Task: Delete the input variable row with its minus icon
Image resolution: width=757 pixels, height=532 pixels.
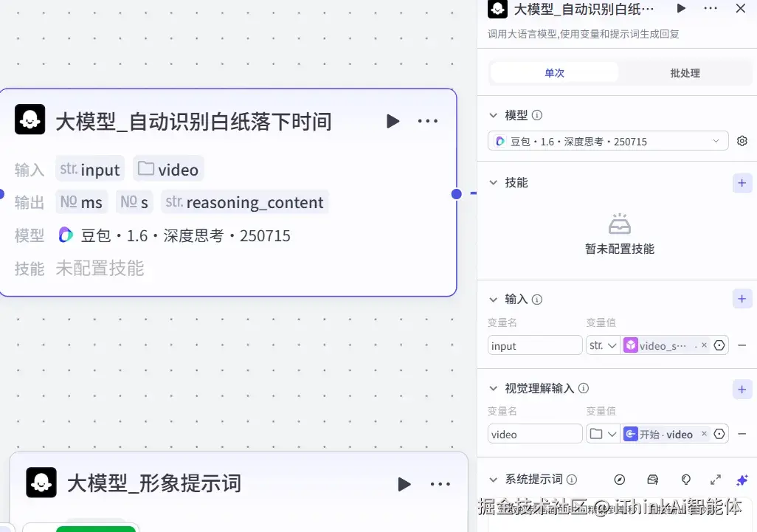Action: coord(742,345)
